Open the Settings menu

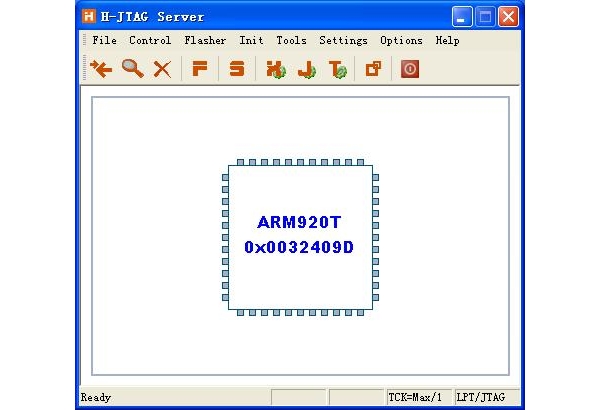click(x=343, y=41)
